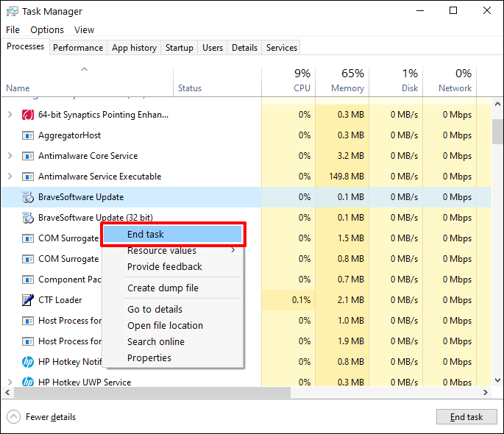Choose Open file location in context menu
Image resolution: width=504 pixels, height=434 pixels.
(x=173, y=326)
